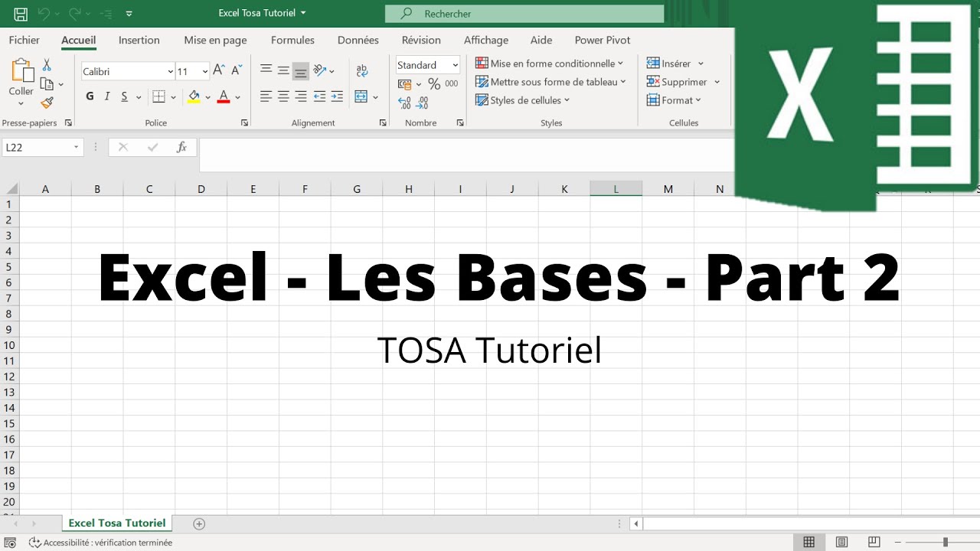Apply the yellow fill color bucket
This screenshot has height=551, width=980.
(194, 96)
